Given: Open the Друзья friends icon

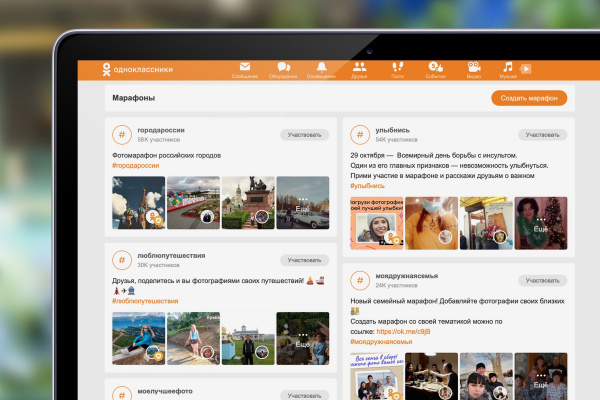Looking at the screenshot, I should pyautogui.click(x=359, y=68).
